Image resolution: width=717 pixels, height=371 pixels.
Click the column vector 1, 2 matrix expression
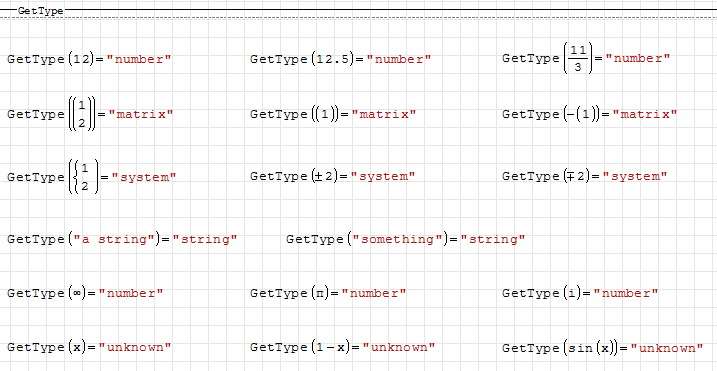90,114
